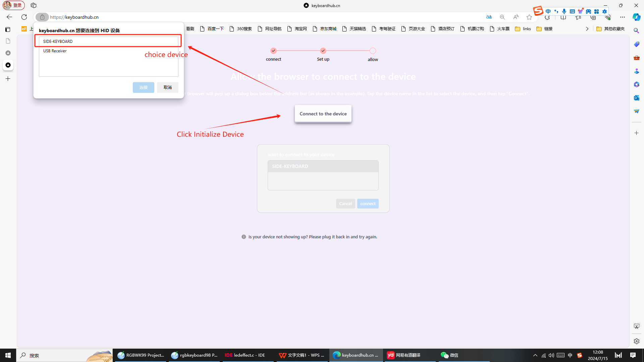Click the read aloud icon
The height and width of the screenshot is (362, 644).
coord(516,17)
